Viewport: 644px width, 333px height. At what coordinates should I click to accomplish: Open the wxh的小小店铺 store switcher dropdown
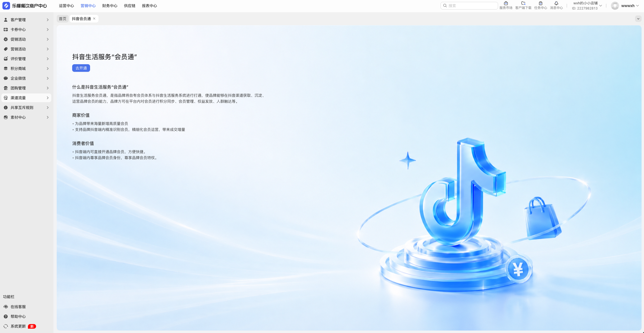click(x=601, y=6)
